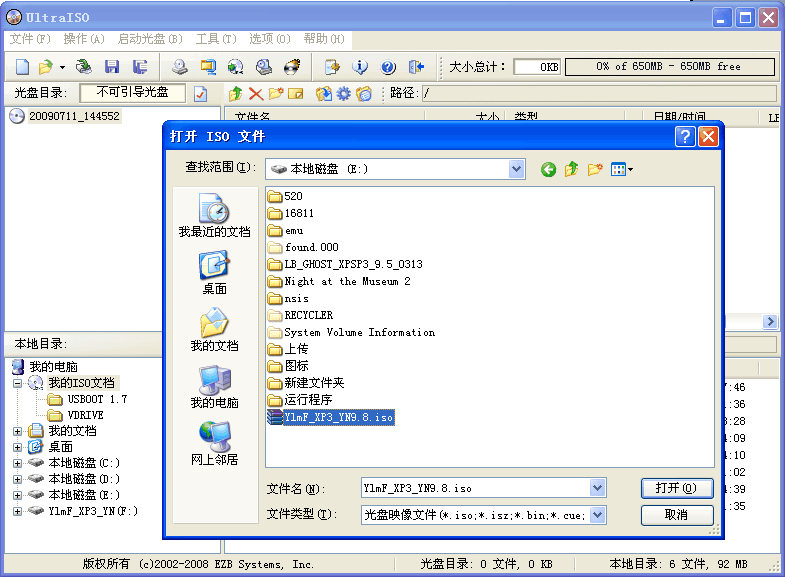
Task: Click the Save floppy disk toolbar icon
Action: point(112,67)
